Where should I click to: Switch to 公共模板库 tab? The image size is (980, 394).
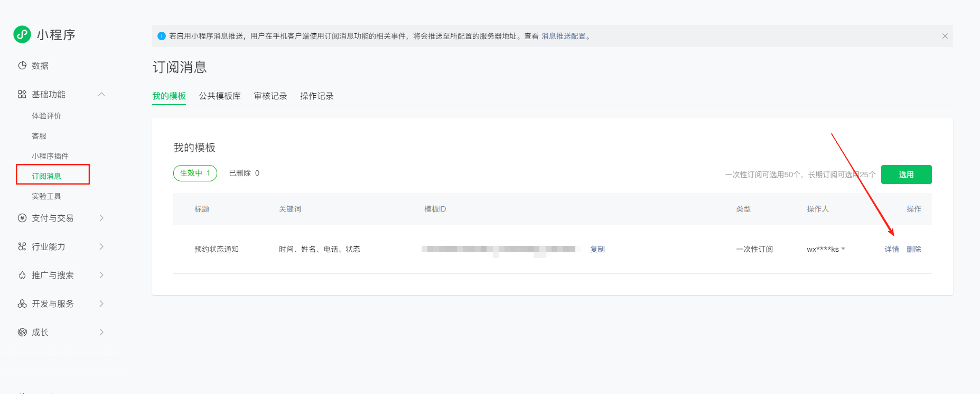pyautogui.click(x=220, y=96)
